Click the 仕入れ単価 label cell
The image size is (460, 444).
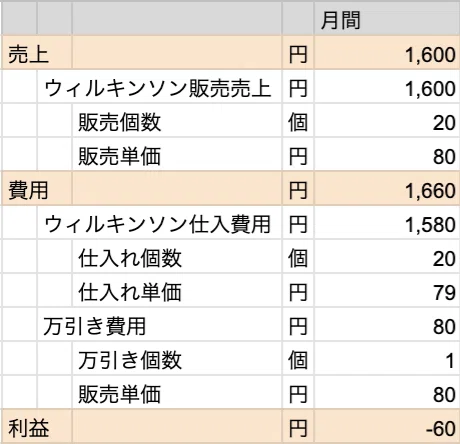tap(177, 292)
